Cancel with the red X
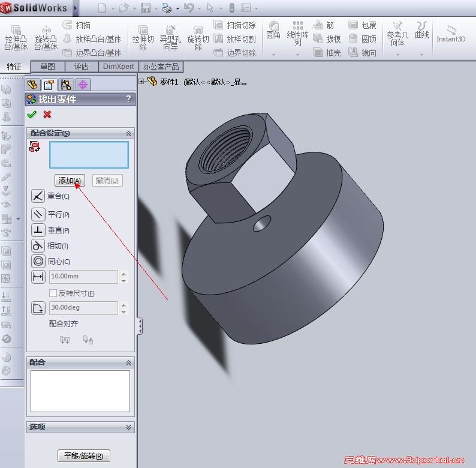476x468 pixels. tap(47, 115)
